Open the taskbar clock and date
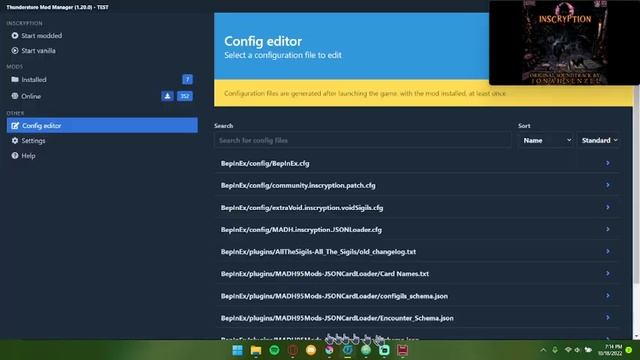The width and height of the screenshot is (640, 360). pyautogui.click(x=610, y=350)
